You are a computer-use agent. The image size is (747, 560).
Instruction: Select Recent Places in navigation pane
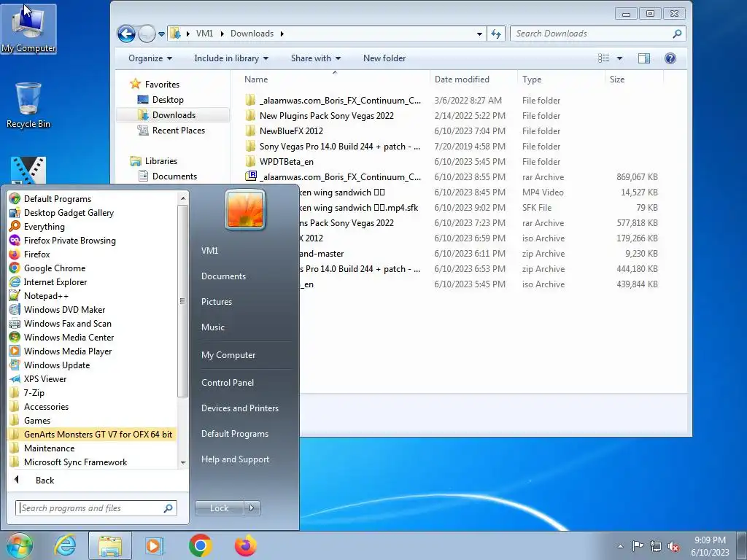pyautogui.click(x=178, y=130)
